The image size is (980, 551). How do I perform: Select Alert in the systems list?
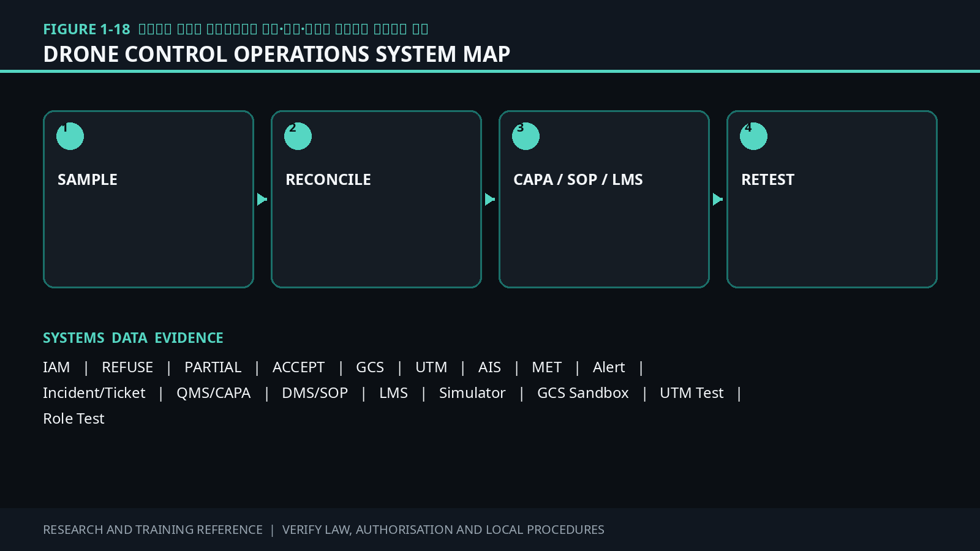(609, 367)
